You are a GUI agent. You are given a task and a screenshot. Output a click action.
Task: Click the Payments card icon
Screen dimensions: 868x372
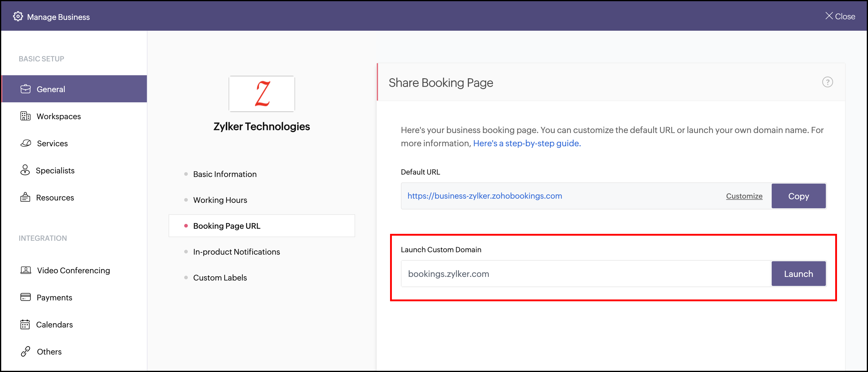pyautogui.click(x=25, y=297)
